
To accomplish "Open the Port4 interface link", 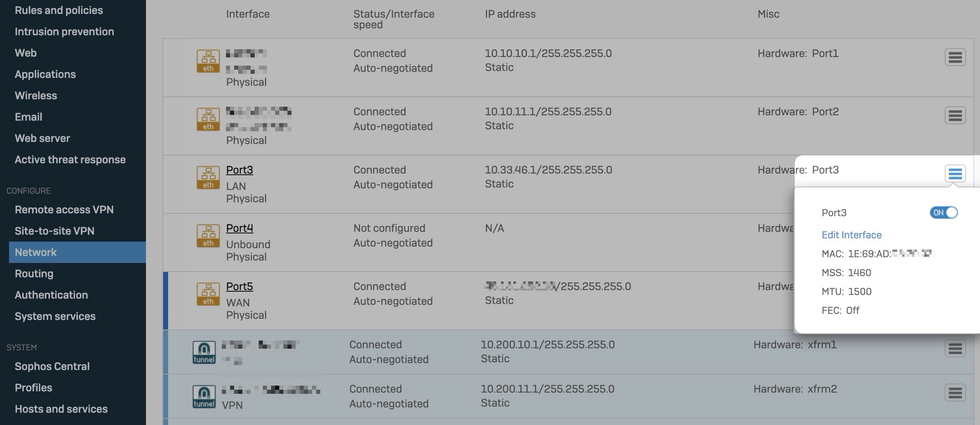I will pos(239,228).
